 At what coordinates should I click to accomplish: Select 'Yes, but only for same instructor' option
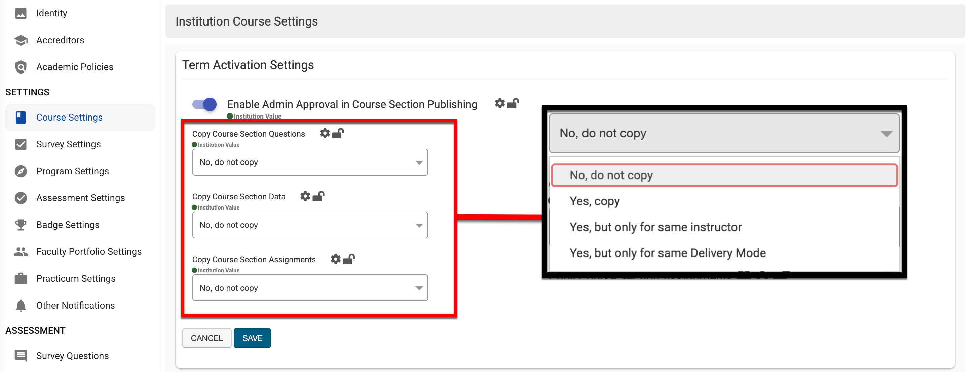click(655, 227)
